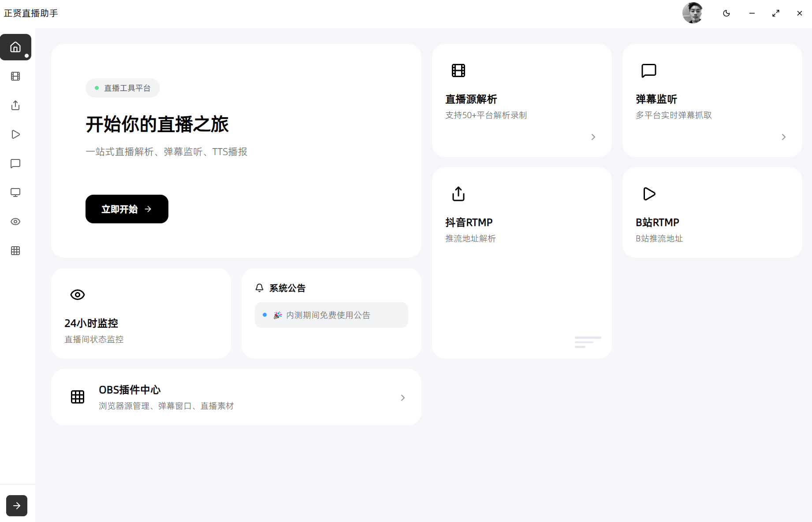The height and width of the screenshot is (522, 812).
Task: Open OBS插件中心 via the grid sidebar icon
Action: 16,251
